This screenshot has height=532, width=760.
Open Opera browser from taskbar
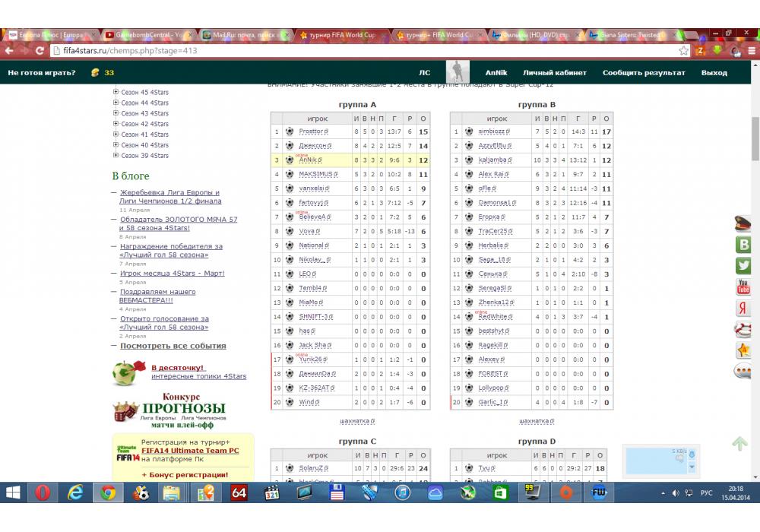(43, 492)
